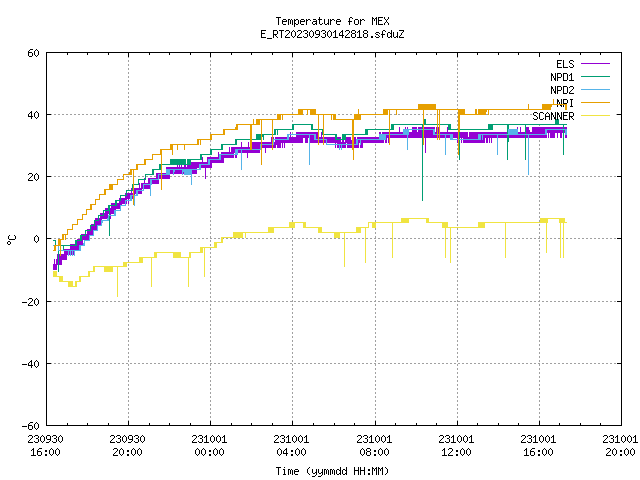Click the blue NPD2 legend line sample
640x480 pixels.
tap(595, 90)
